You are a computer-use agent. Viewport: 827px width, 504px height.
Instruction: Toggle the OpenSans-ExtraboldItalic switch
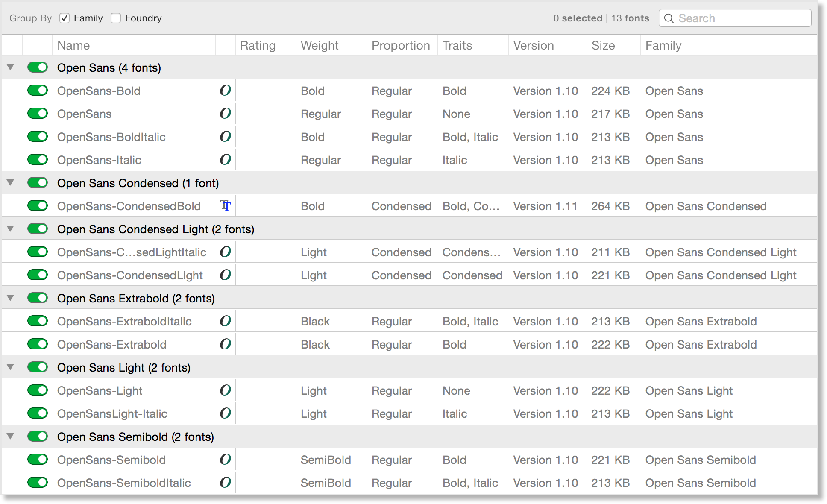click(x=38, y=321)
